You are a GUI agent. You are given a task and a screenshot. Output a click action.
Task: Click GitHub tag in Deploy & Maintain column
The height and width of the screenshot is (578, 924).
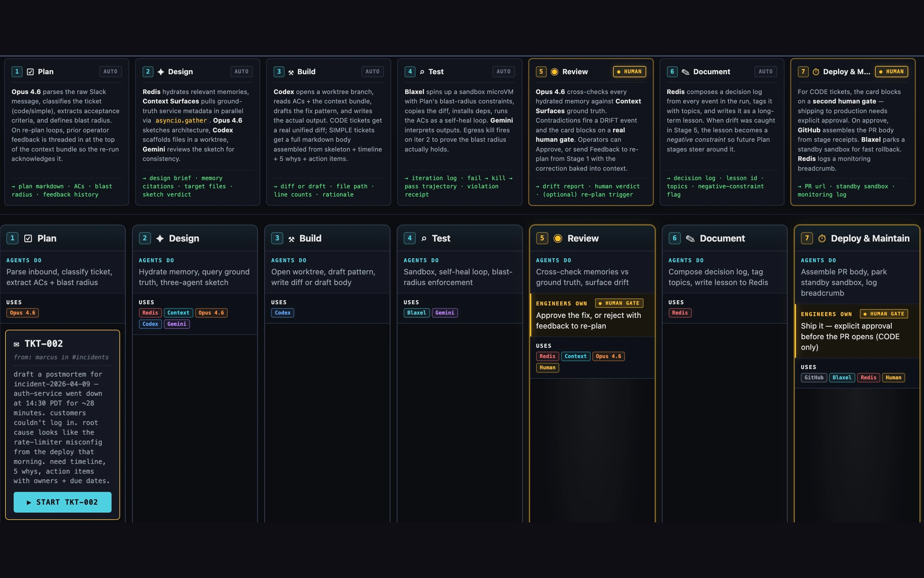coord(814,378)
